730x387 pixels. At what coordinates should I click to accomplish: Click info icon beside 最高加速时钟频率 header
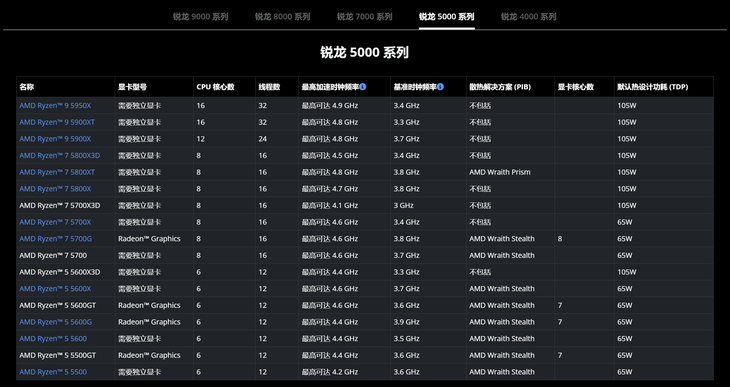(x=363, y=87)
